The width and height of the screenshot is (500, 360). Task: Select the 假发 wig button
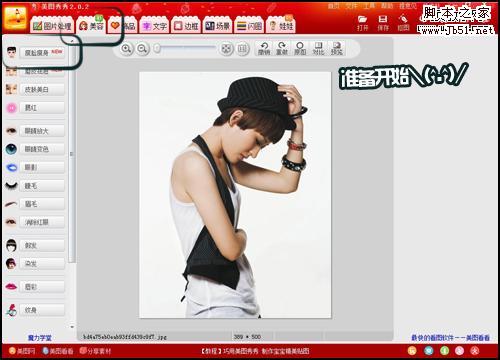pyautogui.click(x=42, y=245)
